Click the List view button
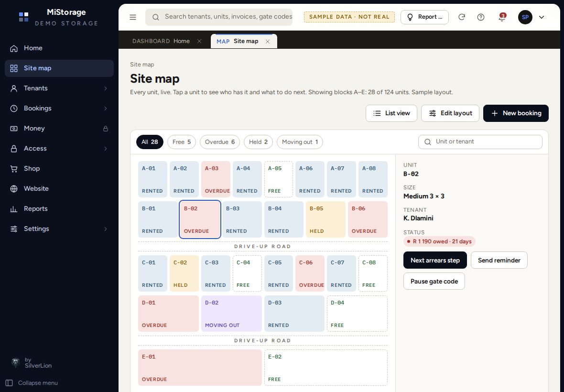564x392 pixels. tap(391, 113)
